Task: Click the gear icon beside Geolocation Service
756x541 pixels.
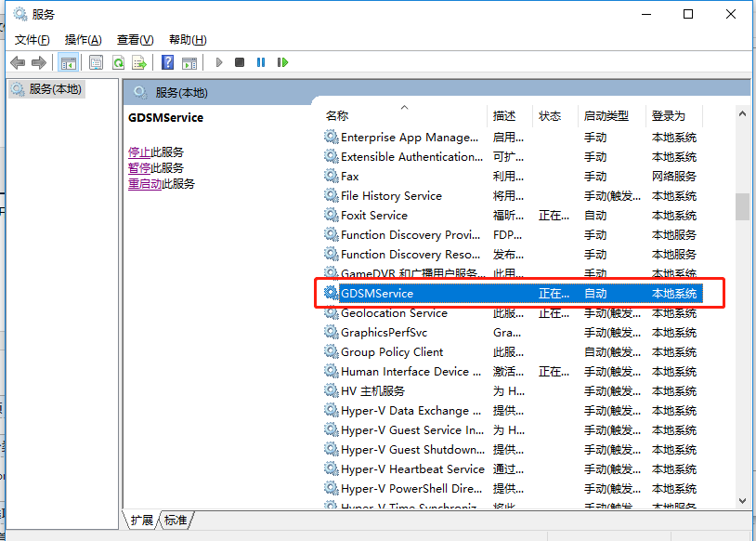Action: coord(332,312)
